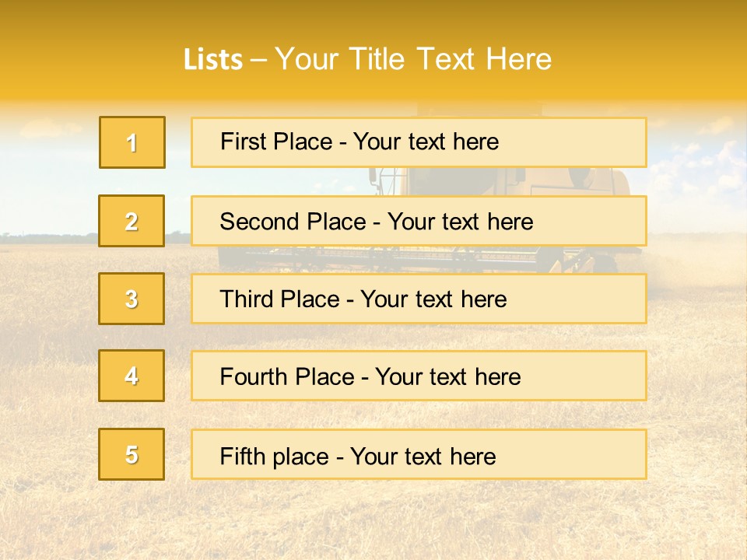
Task: Click the Fifth place text box
Action: point(419,454)
